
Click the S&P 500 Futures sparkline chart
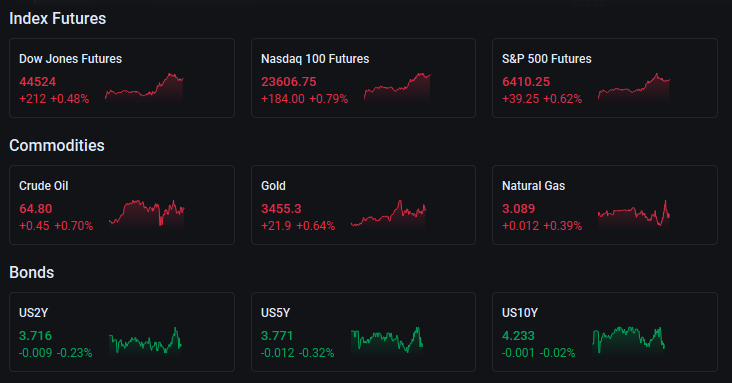(634, 87)
